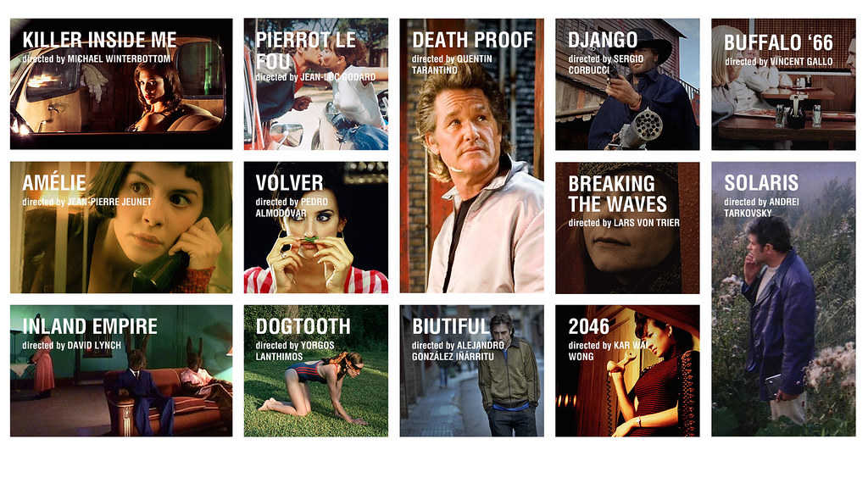Viewport: 868px width, 489px height.
Task: Click the Inland Empire title text
Action: (90, 326)
